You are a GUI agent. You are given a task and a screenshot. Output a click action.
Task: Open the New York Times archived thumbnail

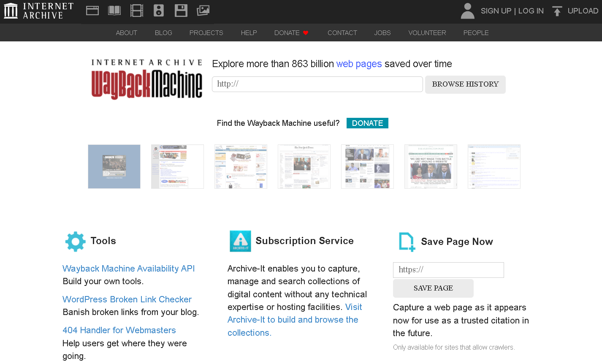pyautogui.click(x=304, y=166)
